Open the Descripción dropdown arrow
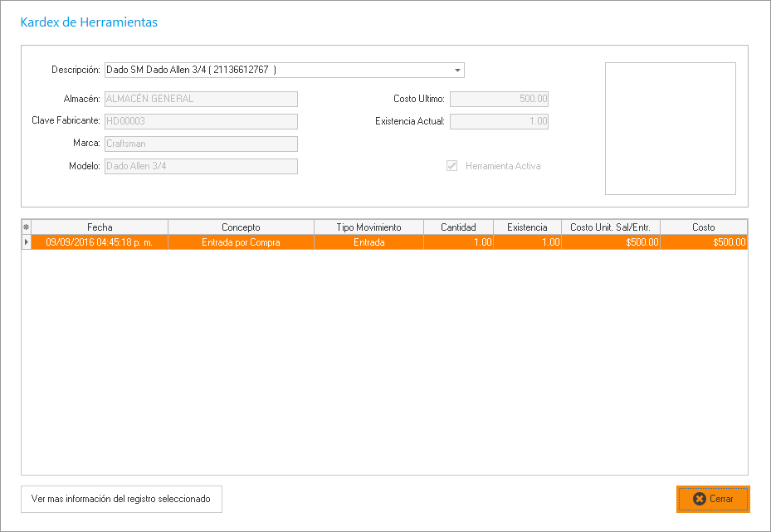 click(457, 71)
